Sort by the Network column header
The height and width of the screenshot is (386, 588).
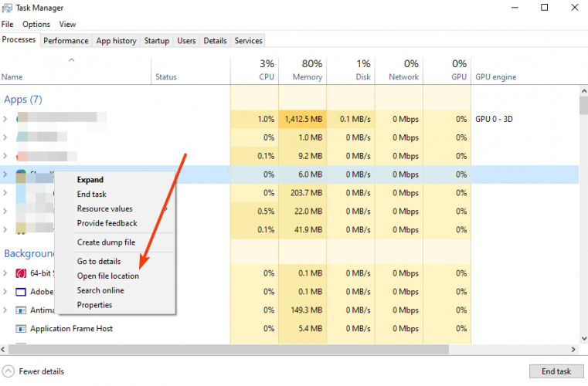point(399,71)
